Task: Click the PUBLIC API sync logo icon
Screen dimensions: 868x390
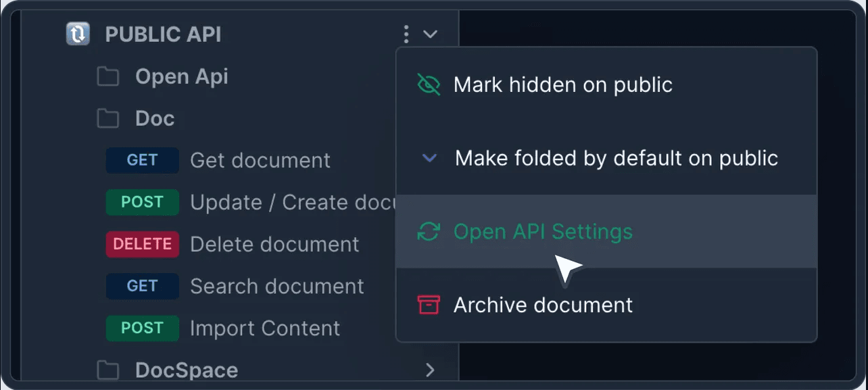Action: (78, 34)
